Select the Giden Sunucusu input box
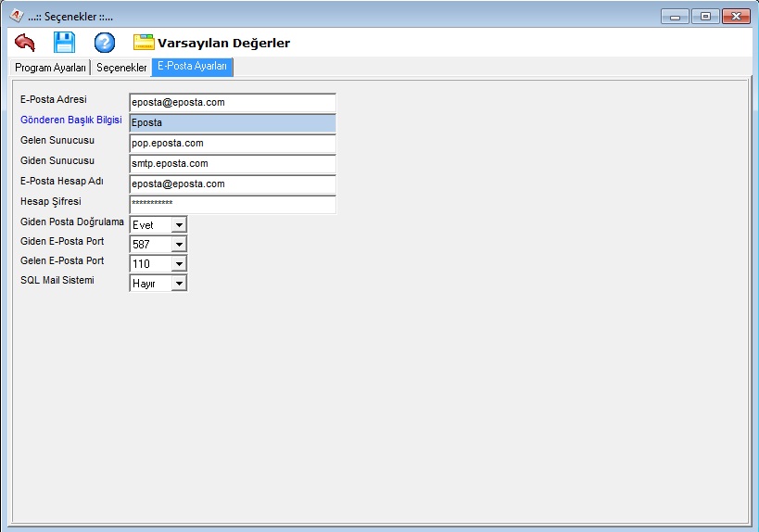 tap(232, 164)
